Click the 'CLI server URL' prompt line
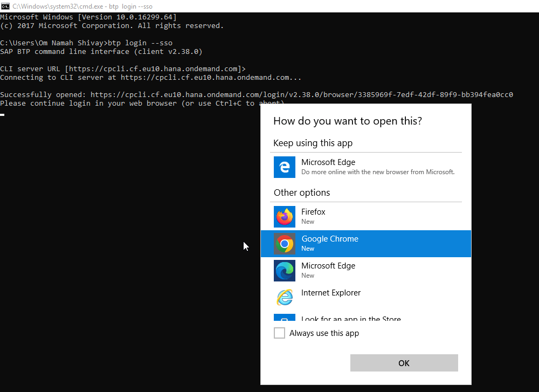Image resolution: width=539 pixels, height=392 pixels. click(123, 69)
